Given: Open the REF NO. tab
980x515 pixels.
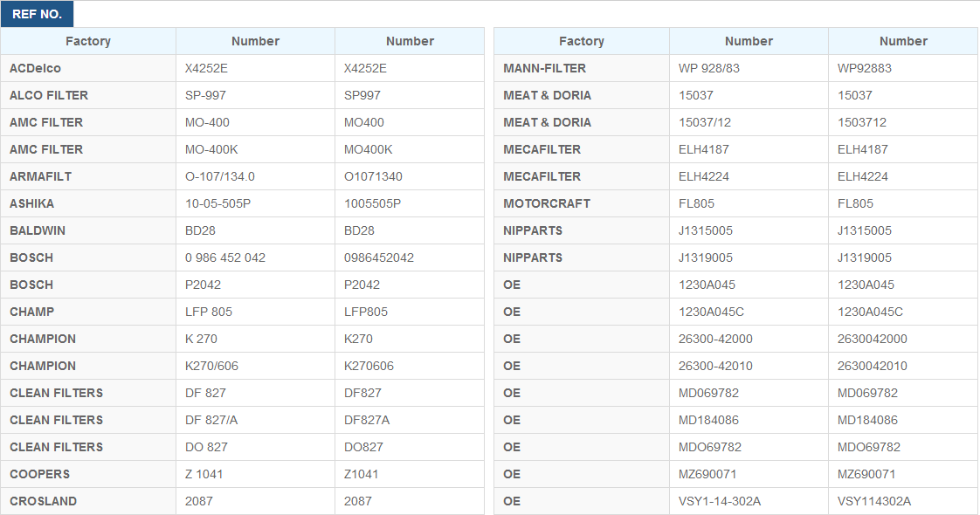Looking at the screenshot, I should 37,14.
